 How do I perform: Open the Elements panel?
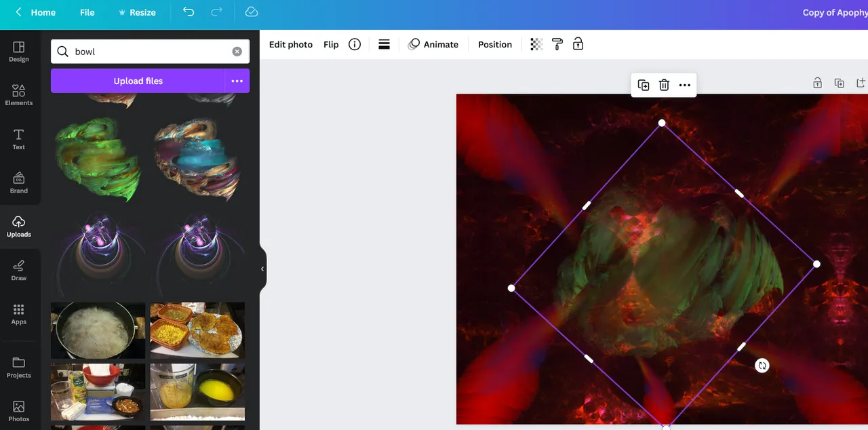tap(19, 95)
